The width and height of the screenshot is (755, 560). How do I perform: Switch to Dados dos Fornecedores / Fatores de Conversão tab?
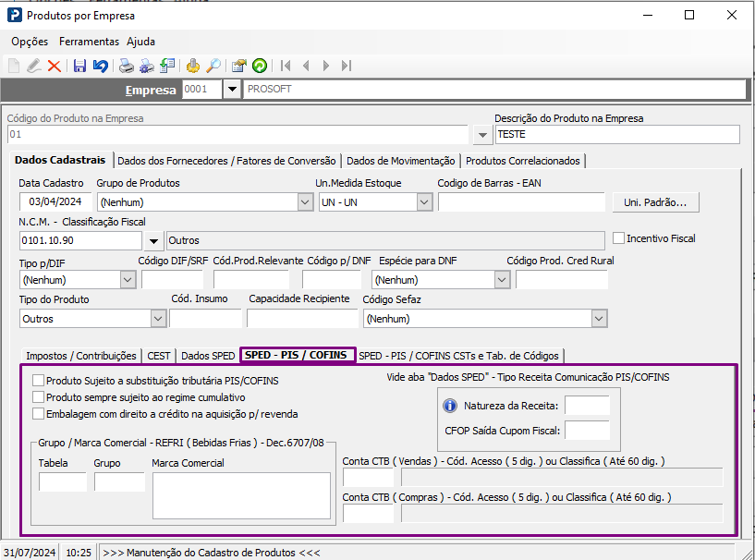(x=226, y=161)
